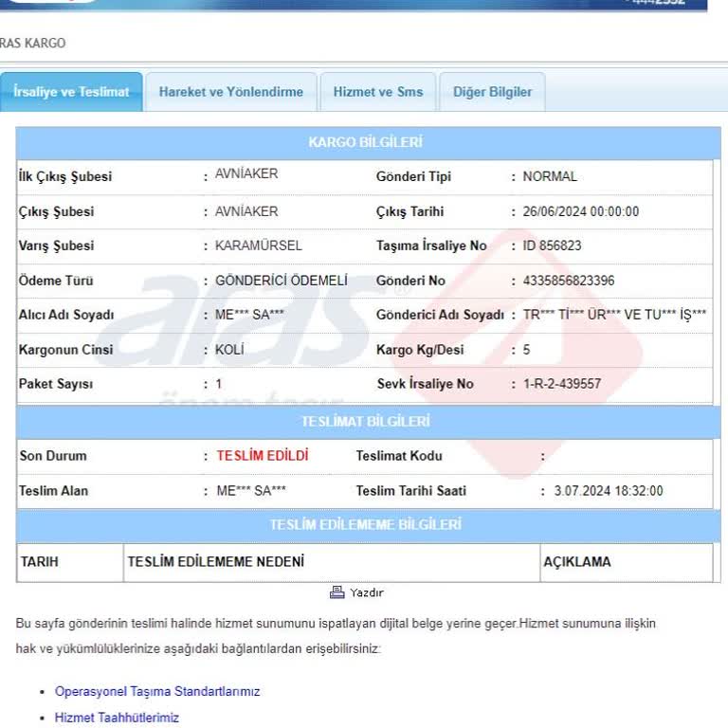Screen dimensions: 728x728
Task: Switch to Hareket ve Yönlendirme tab
Action: click(230, 92)
